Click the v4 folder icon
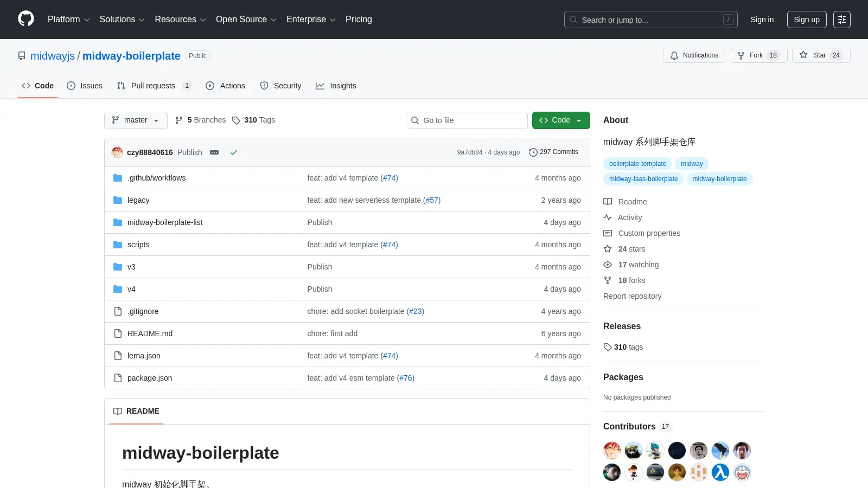Viewport: 868px width, 488px height. coord(118,289)
